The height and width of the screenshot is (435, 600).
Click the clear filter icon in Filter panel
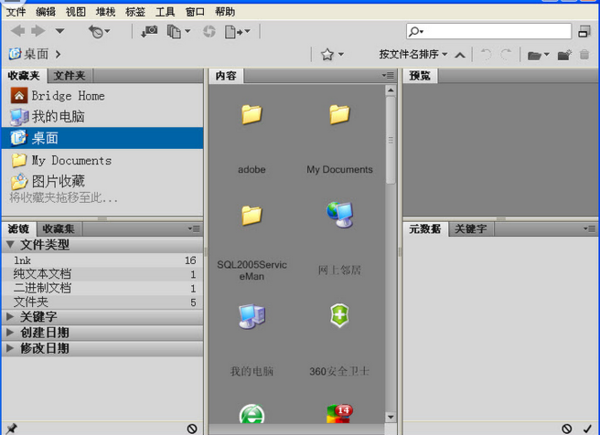(x=192, y=428)
